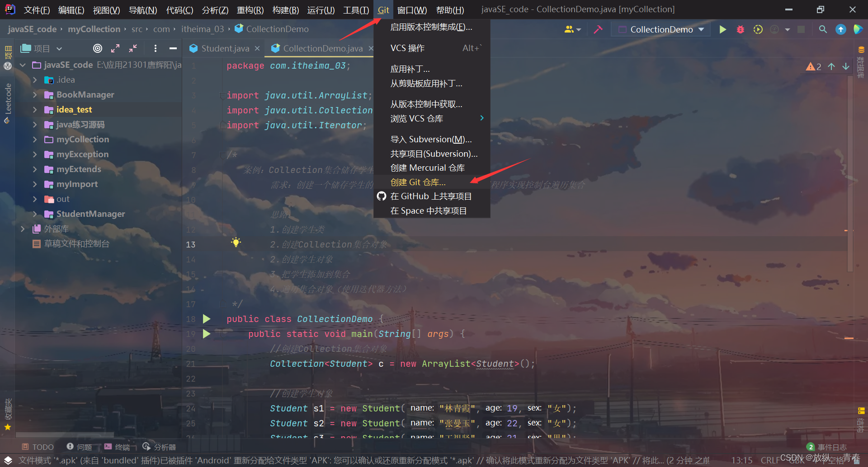
Task: Expand myCollection folder
Action: 35,140
